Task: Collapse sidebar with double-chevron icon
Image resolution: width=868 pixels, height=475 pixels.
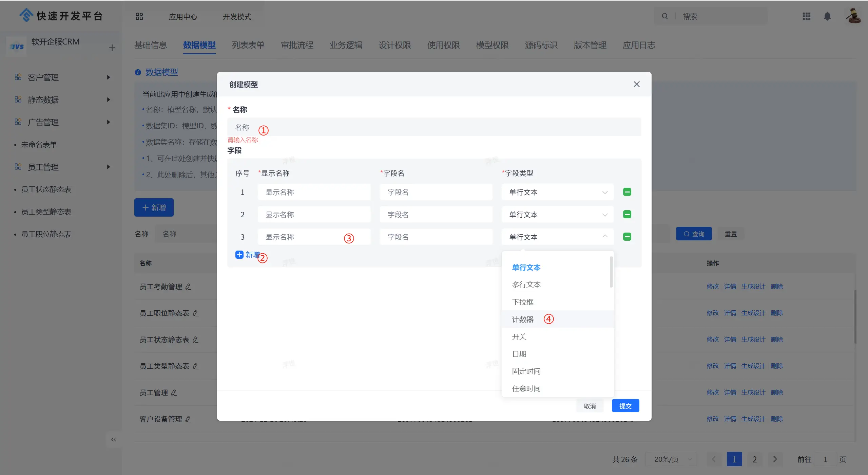Action: [x=114, y=440]
